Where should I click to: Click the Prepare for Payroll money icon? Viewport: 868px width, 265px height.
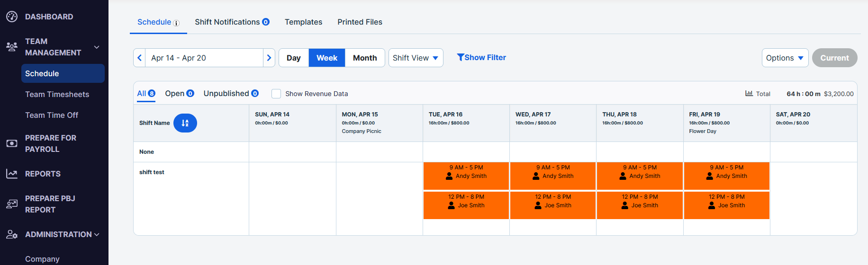point(12,143)
